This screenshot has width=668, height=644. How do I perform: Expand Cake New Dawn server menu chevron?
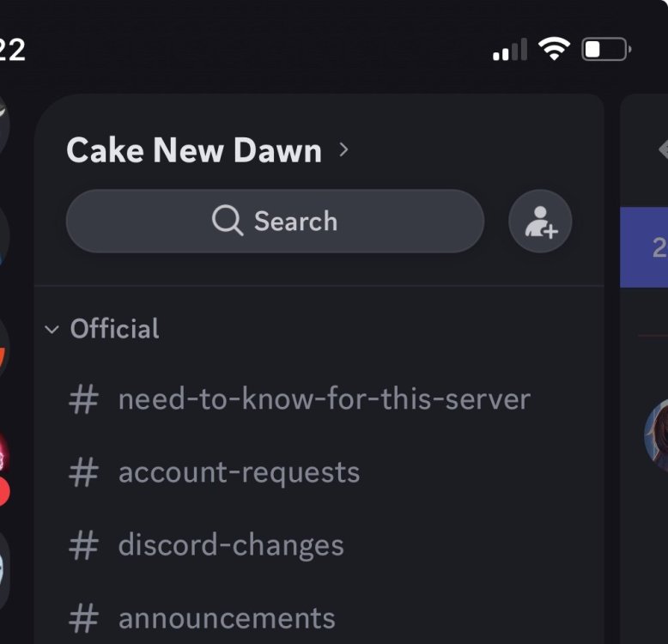coord(344,150)
